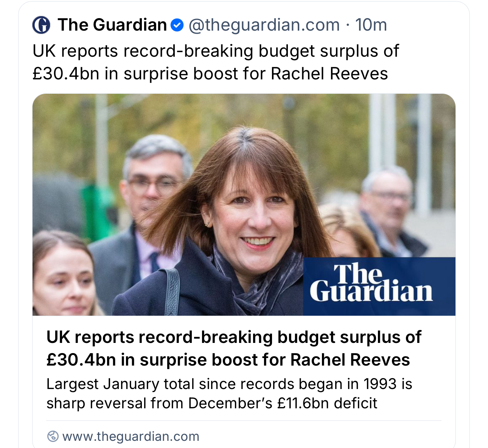Open The Guardian display name profile link
Viewport: 488px width, 448px height.
click(112, 25)
